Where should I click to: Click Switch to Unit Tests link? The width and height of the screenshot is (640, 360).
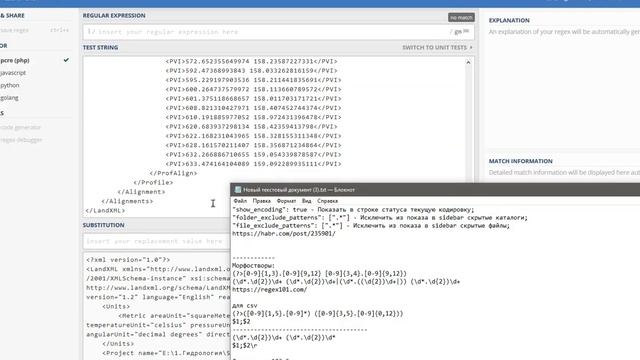(x=437, y=48)
